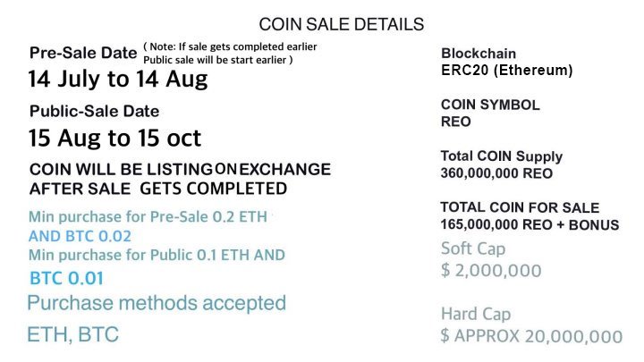Click the COIN SYMBOL REO entry
This screenshot has height=362, width=644.
click(x=490, y=113)
